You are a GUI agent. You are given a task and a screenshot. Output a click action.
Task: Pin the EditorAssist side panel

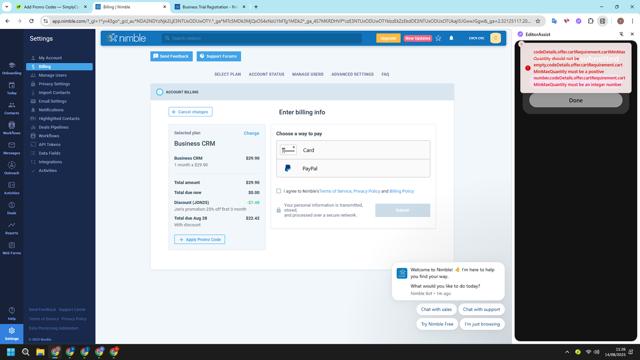coord(621,34)
